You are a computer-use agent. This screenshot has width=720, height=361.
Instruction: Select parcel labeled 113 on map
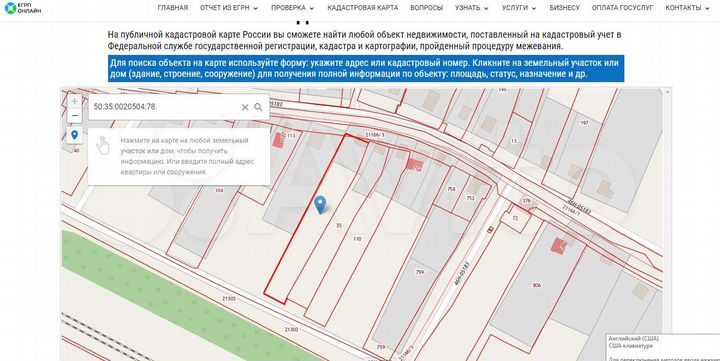291,135
